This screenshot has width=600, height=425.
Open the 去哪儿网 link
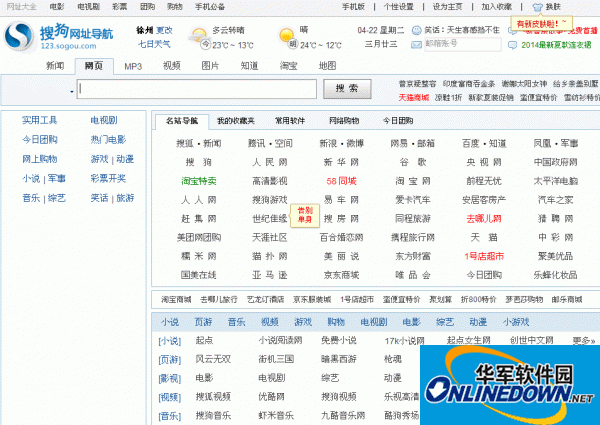click(x=484, y=219)
